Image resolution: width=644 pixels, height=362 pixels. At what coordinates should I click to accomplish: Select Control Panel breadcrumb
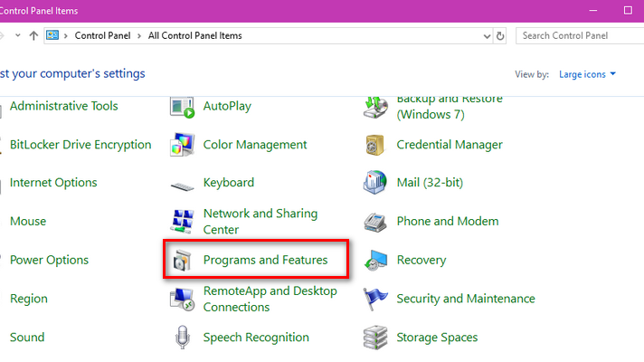pos(103,36)
